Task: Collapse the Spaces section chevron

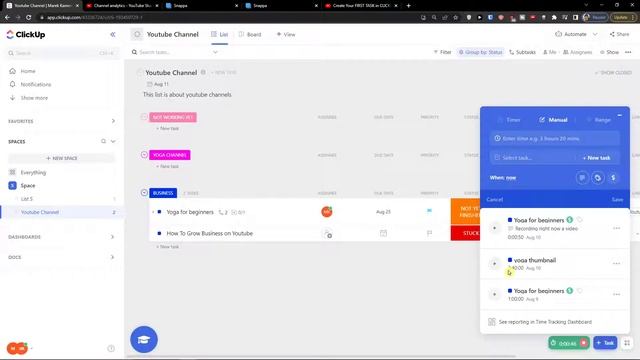Action: pos(113,141)
